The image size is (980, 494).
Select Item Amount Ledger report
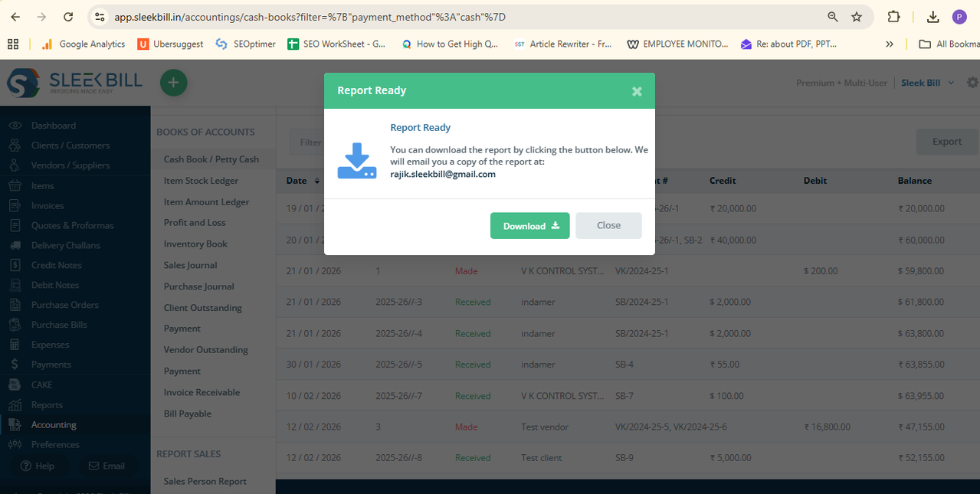click(207, 202)
